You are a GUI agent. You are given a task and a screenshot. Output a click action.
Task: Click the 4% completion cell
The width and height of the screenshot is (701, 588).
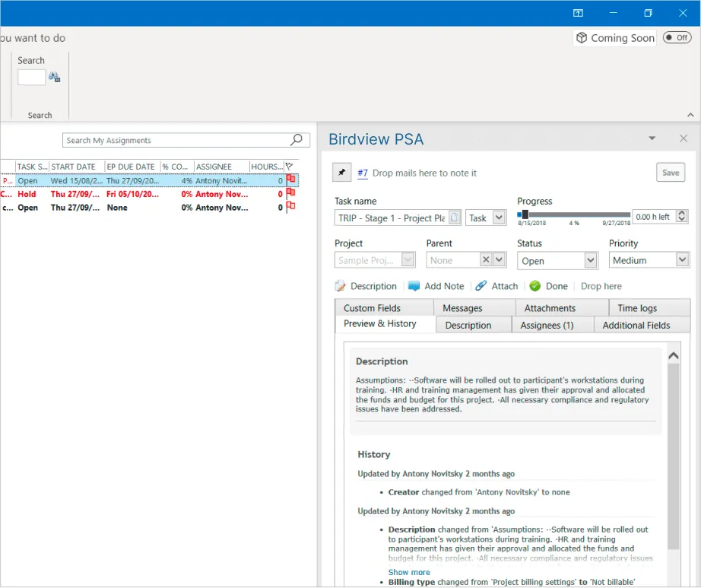click(x=187, y=180)
